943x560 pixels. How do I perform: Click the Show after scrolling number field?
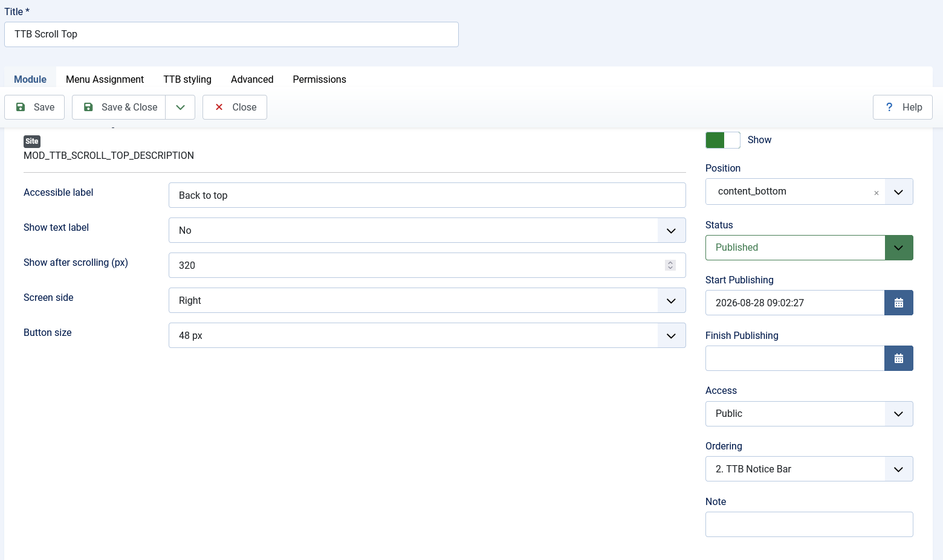tap(427, 265)
